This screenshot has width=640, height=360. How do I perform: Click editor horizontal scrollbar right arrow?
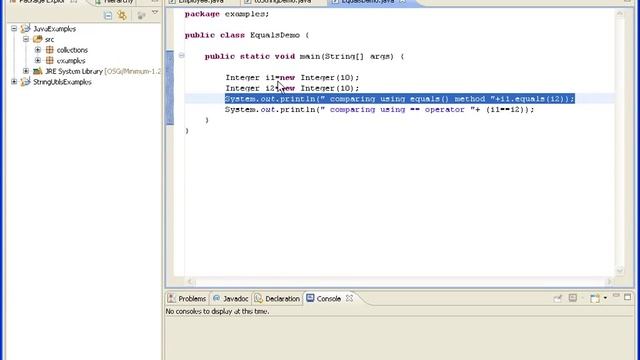609,282
